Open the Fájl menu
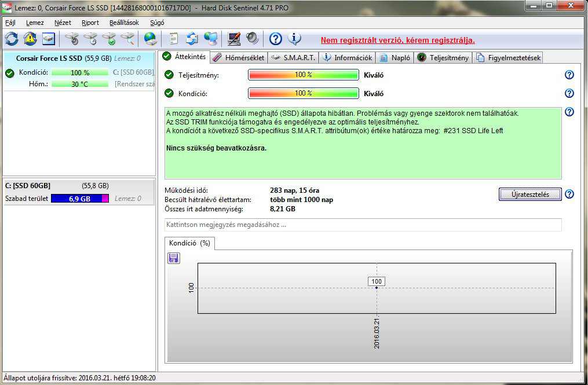Viewport: 588px width, 385px height. (10, 23)
